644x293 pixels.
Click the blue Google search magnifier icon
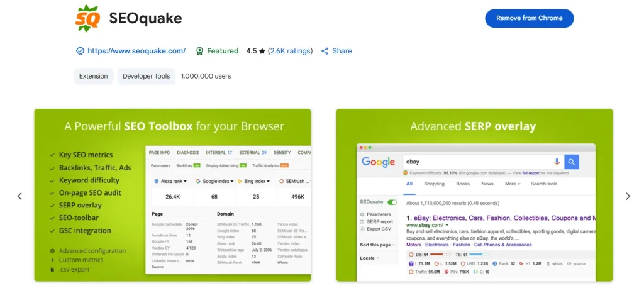[571, 162]
